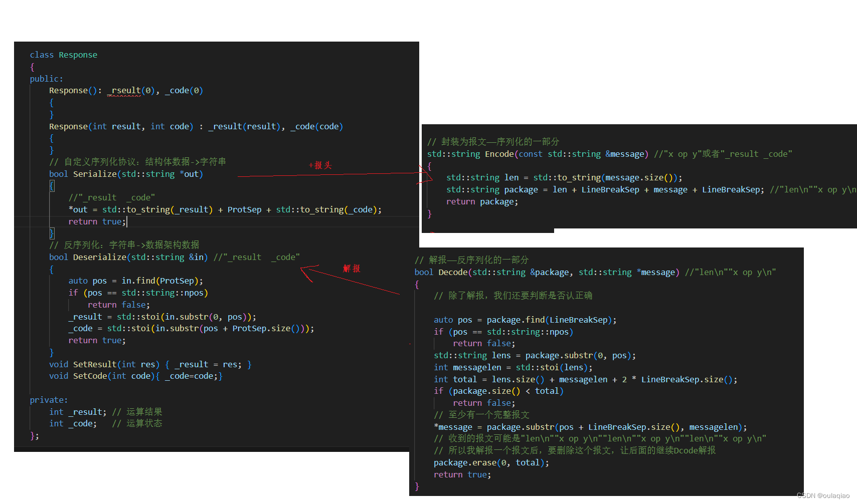
Task: Click 'auto pos = package.find(LineBreakSep);' line
Action: coord(525,320)
